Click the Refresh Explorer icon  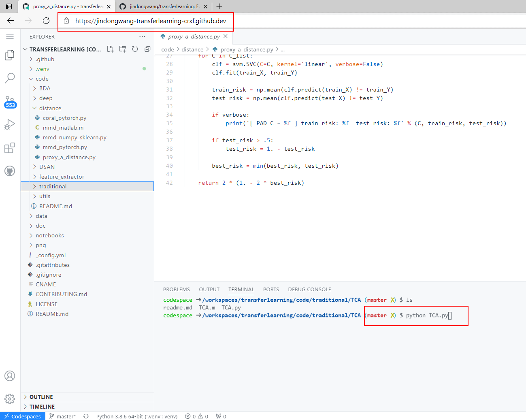click(x=135, y=49)
